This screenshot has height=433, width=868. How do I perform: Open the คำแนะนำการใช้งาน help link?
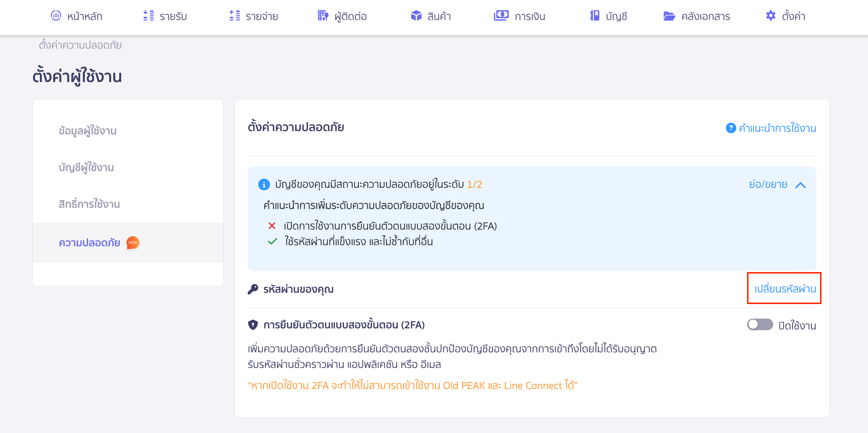click(777, 128)
